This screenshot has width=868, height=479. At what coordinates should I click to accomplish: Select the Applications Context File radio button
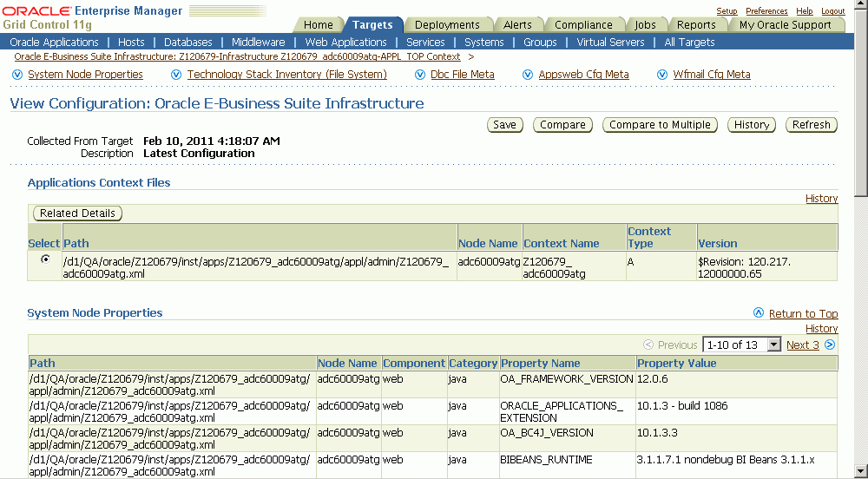45,259
